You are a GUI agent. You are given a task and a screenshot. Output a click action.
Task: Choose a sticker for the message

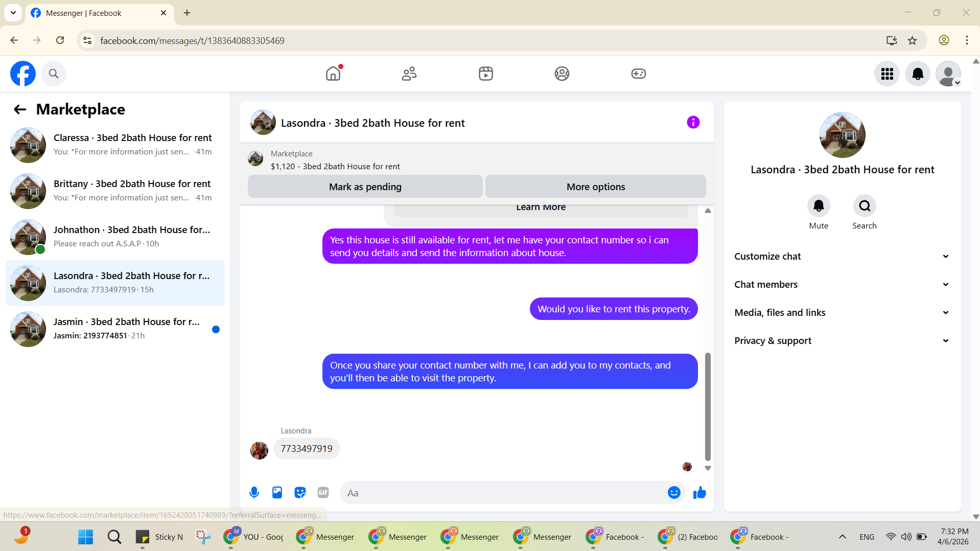[300, 492]
